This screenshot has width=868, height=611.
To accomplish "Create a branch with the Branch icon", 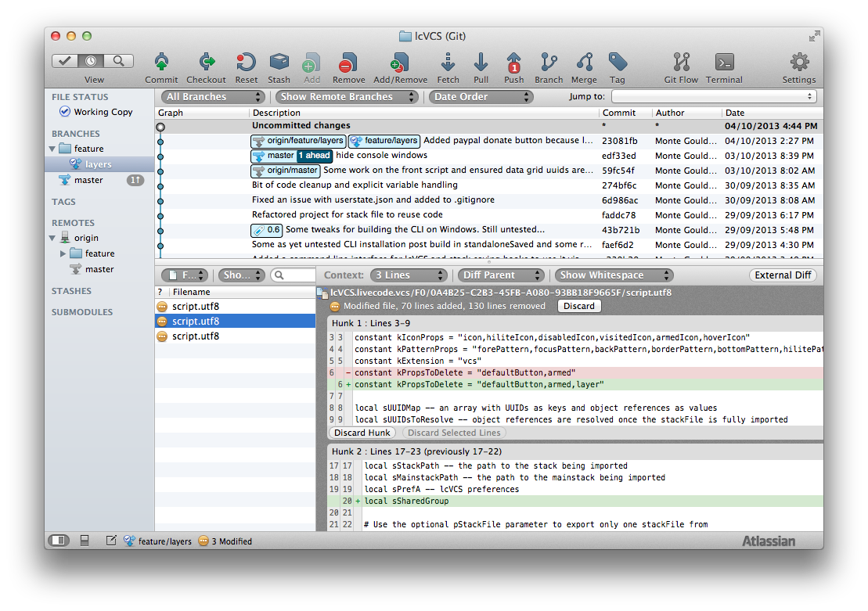I will click(x=549, y=62).
